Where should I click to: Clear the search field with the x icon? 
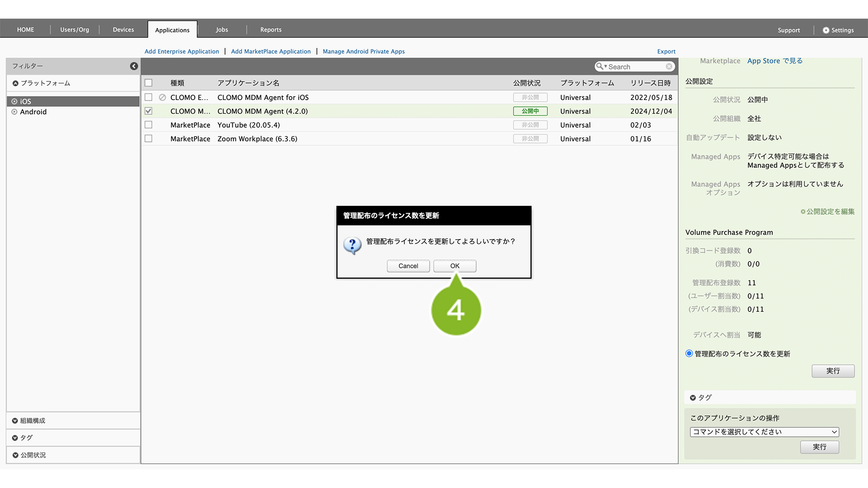click(x=669, y=66)
